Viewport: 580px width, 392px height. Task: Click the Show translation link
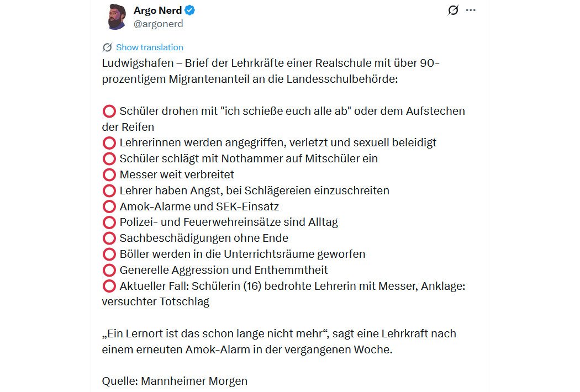point(149,47)
